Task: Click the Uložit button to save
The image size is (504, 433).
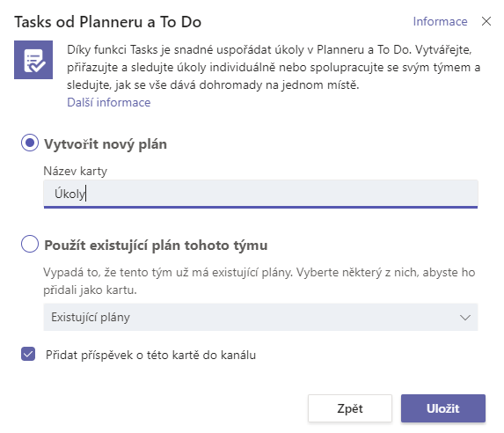Action: click(x=443, y=408)
